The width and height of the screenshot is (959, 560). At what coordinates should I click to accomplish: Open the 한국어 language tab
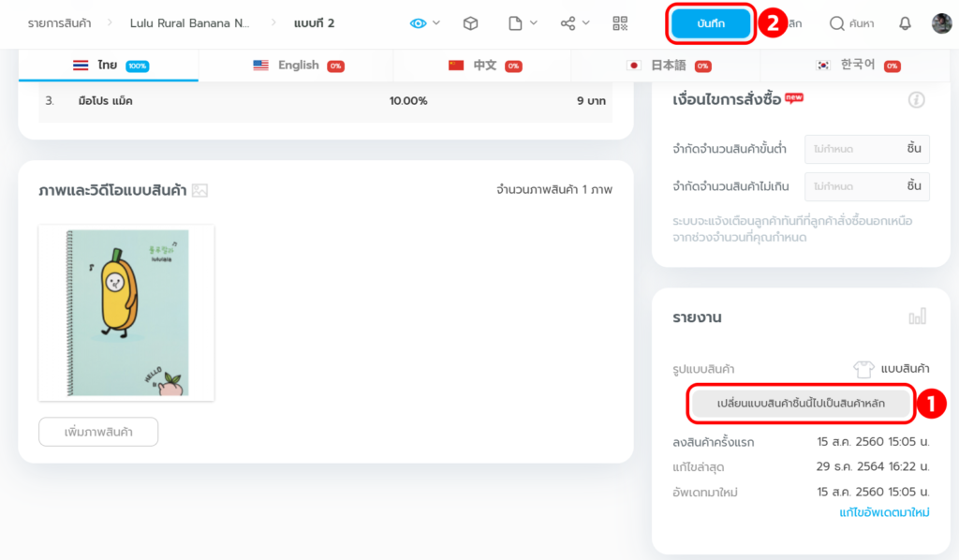tap(856, 66)
